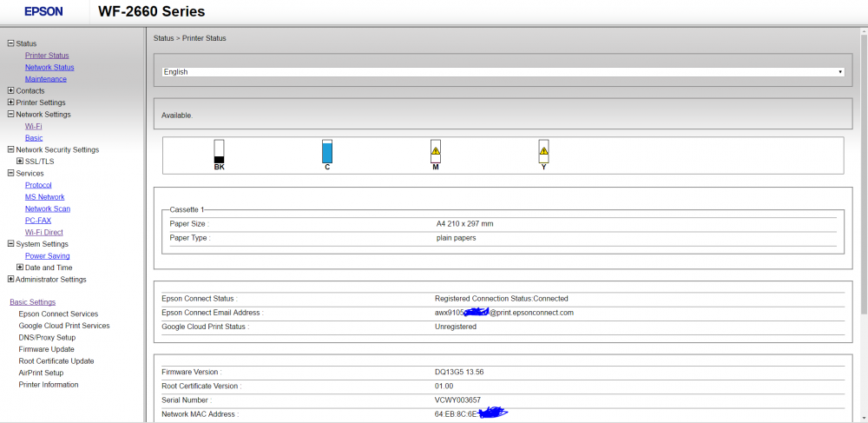Click the 'Available.' status text
Viewport: 868px width, 423px height.
177,116
